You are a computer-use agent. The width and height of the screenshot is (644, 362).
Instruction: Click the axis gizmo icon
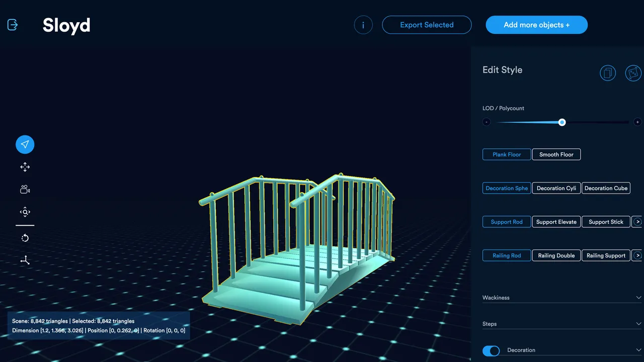[x=25, y=260]
